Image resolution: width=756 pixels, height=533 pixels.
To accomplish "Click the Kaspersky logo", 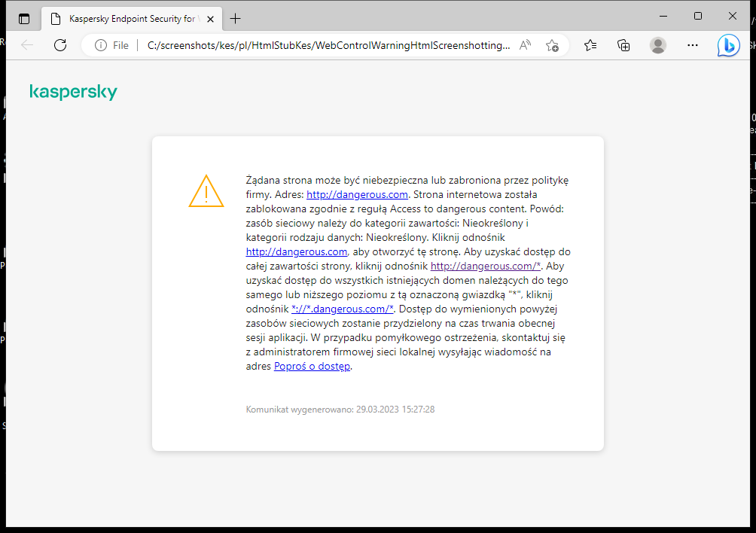I will [x=73, y=91].
